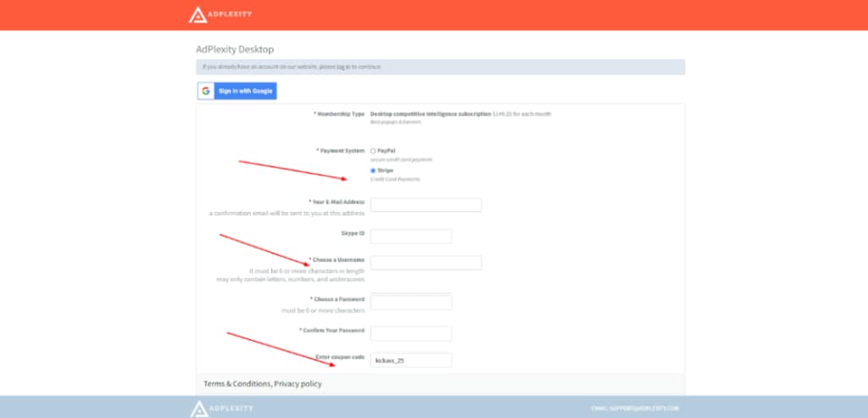Click the "Skype ID" label
The image size is (868, 418).
click(353, 233)
